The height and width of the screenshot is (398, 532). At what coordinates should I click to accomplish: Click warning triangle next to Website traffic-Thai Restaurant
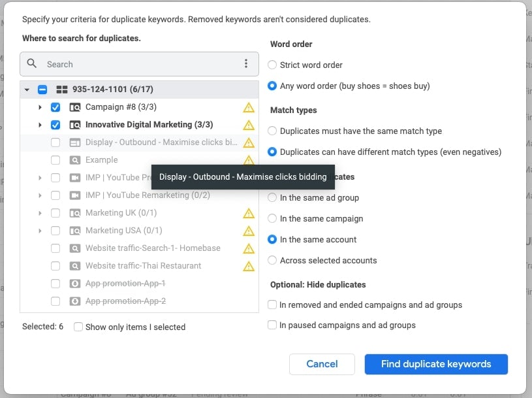point(249,266)
